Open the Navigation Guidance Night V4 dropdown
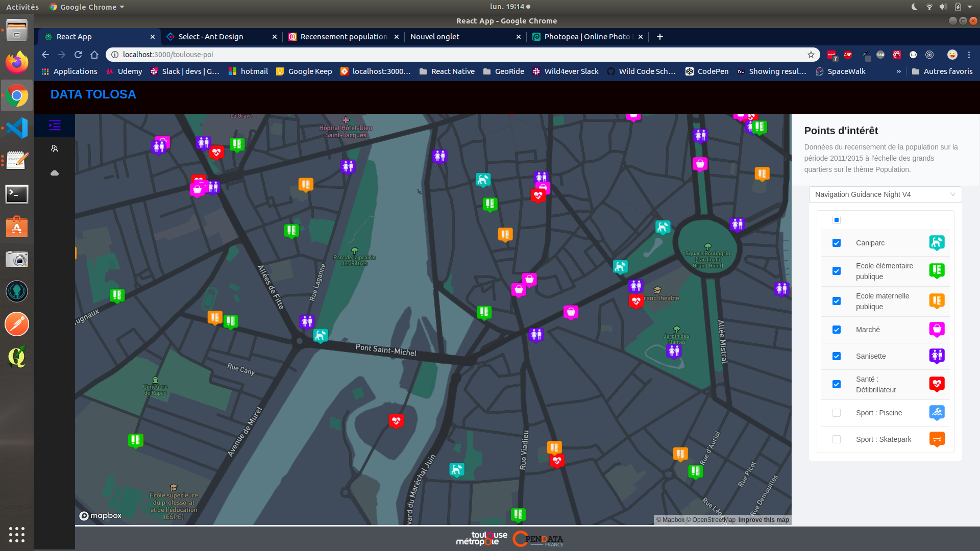 [x=886, y=194]
